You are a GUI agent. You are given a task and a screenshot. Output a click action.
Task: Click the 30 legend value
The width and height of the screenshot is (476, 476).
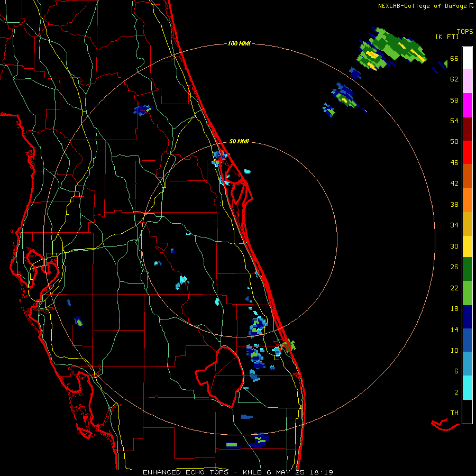pyautogui.click(x=454, y=246)
